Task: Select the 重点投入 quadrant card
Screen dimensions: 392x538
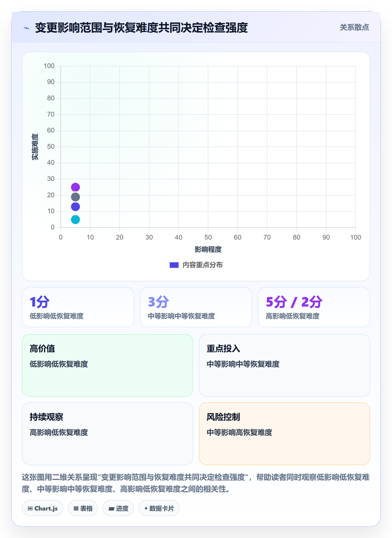Action: coord(284,365)
